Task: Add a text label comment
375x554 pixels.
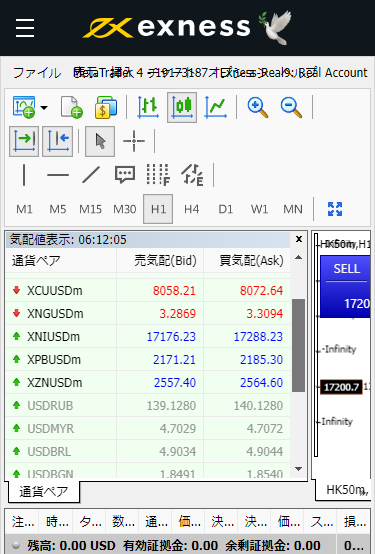Action: coord(125,175)
